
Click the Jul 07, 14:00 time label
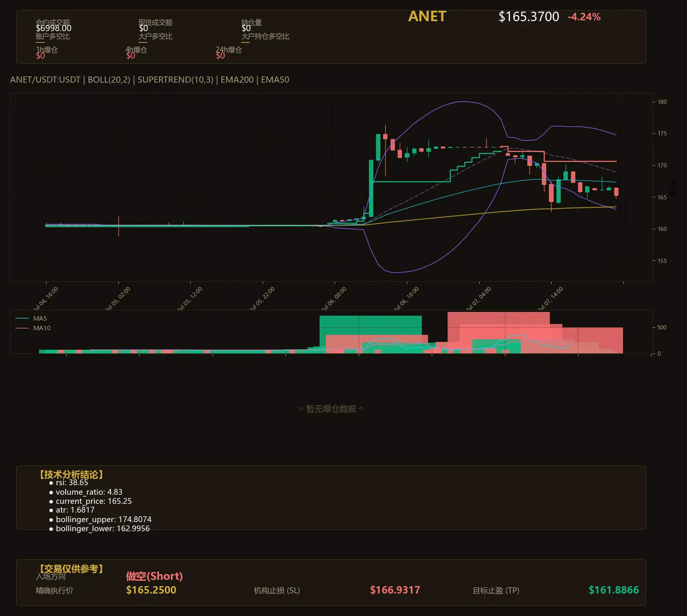[x=551, y=298]
